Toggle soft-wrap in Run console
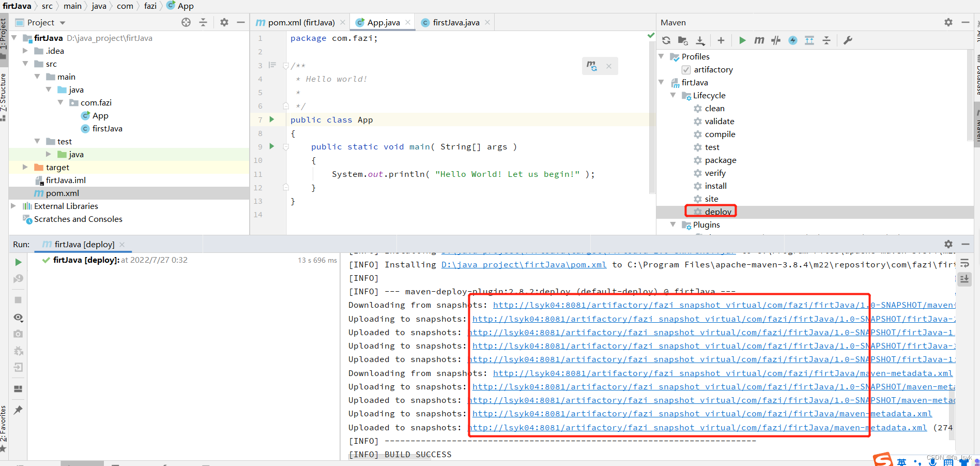This screenshot has width=980, height=466. click(x=964, y=263)
